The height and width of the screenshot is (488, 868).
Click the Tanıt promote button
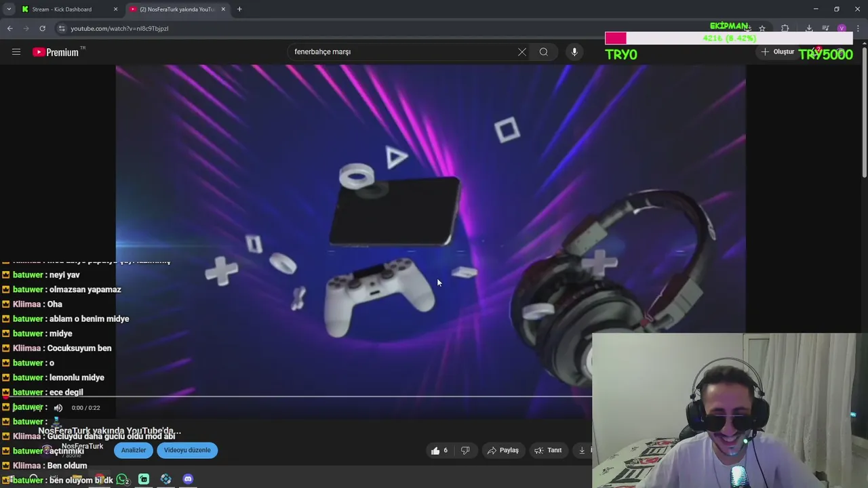(548, 450)
